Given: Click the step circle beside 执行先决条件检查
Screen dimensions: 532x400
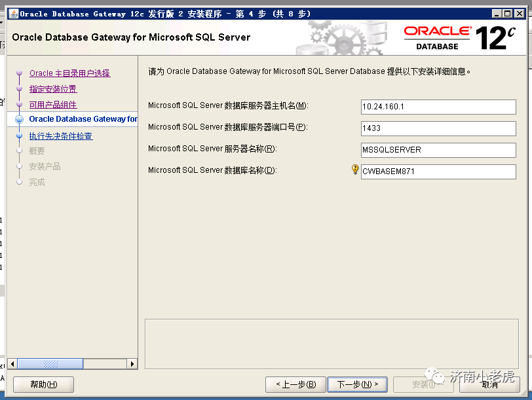Looking at the screenshot, I should pyautogui.click(x=20, y=136).
